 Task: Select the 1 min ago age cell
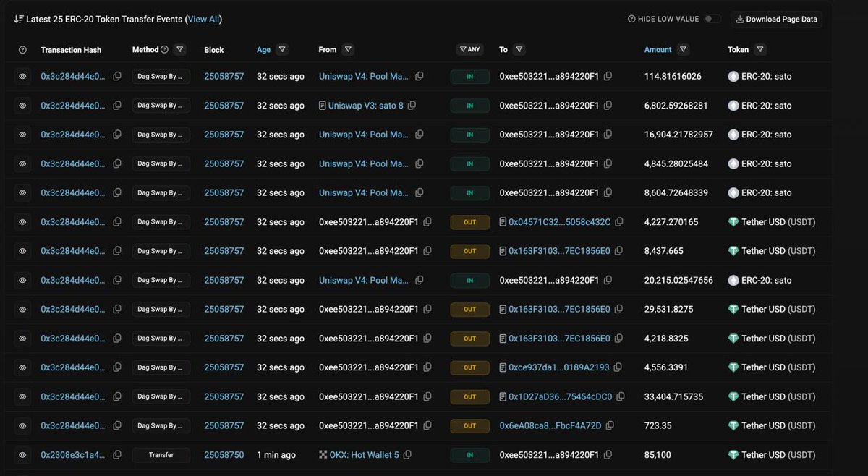pos(276,455)
